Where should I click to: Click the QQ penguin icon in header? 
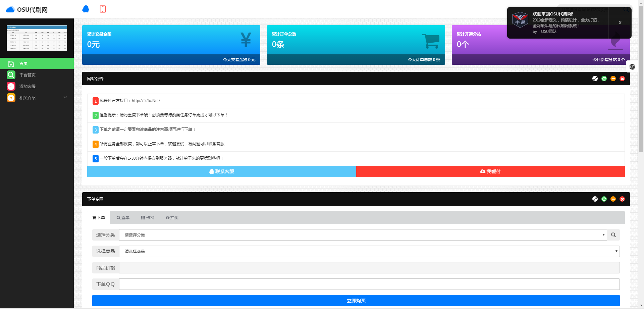tap(86, 9)
